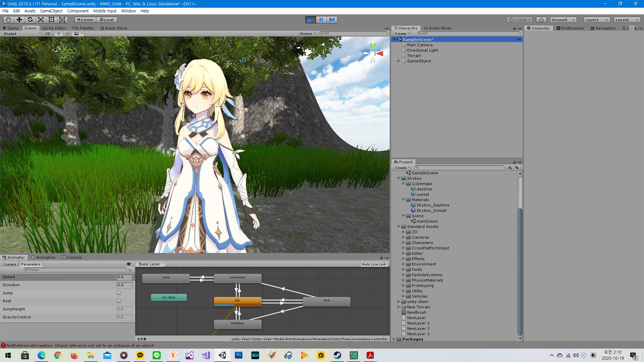644x362 pixels.
Task: Open Collab dropdown
Action: click(520, 20)
